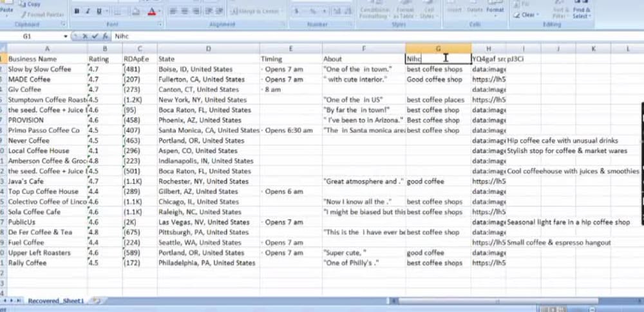Screen dimensions: 644x312
Task: Select the 'Rating' header cell
Action: pyautogui.click(x=105, y=59)
